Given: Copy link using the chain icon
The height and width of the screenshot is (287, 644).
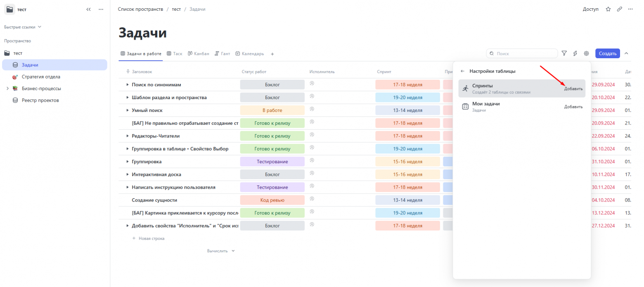Looking at the screenshot, I should coord(619,9).
